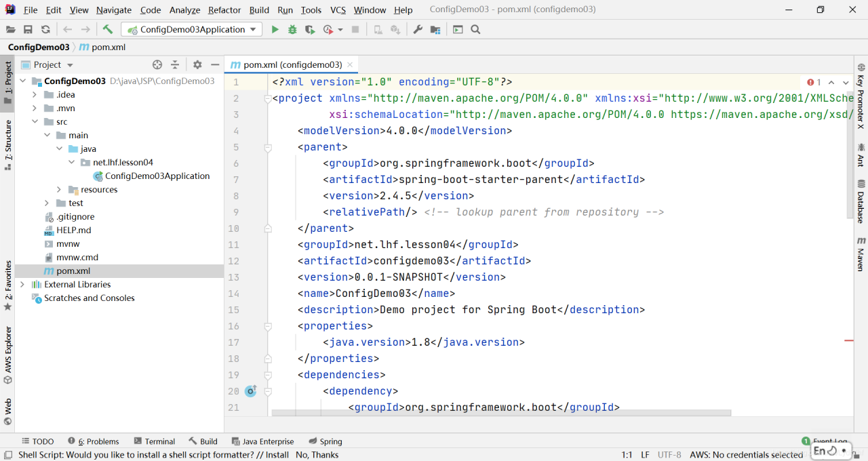Viewport: 868px width, 461px height.
Task: Toggle the Terminal tool window
Action: 155,441
